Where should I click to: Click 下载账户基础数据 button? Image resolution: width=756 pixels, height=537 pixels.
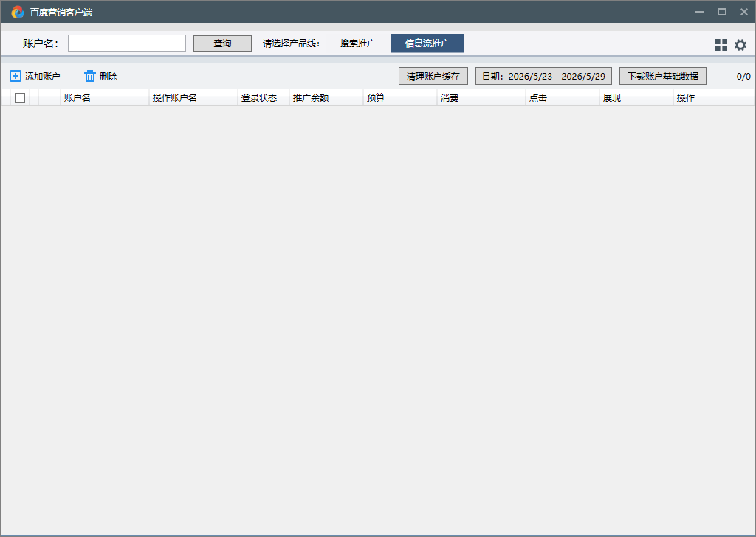(x=662, y=76)
